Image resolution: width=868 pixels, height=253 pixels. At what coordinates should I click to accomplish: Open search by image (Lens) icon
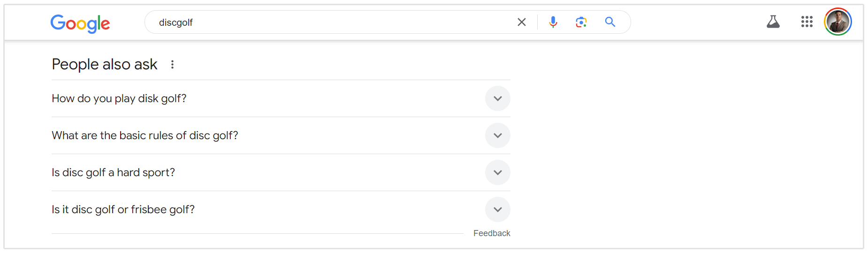coord(581,22)
